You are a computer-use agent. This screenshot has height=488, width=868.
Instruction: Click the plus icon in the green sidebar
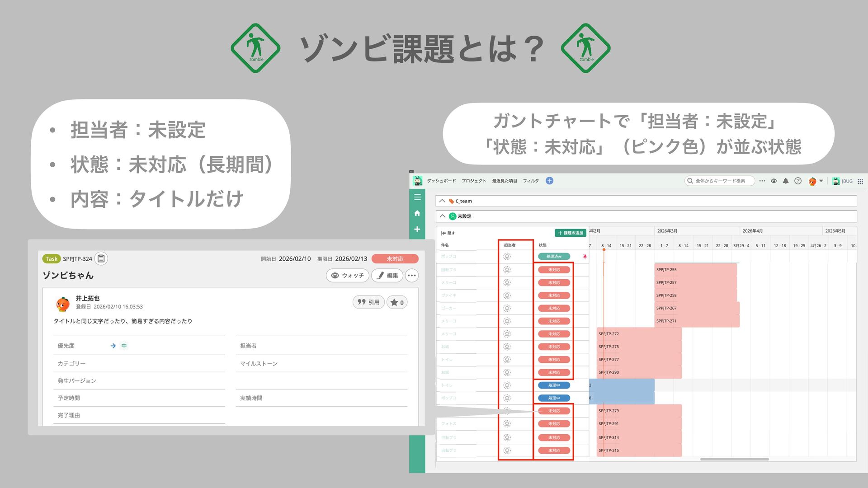(x=417, y=229)
